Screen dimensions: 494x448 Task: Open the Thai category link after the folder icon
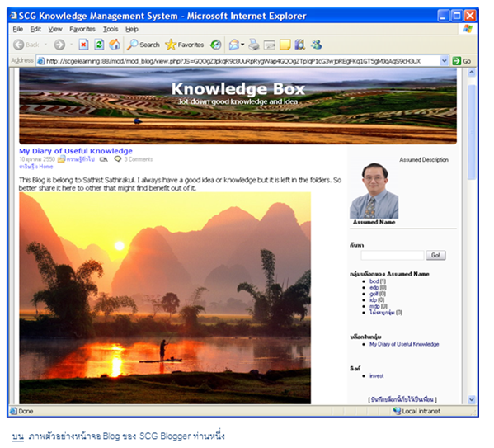[80, 159]
